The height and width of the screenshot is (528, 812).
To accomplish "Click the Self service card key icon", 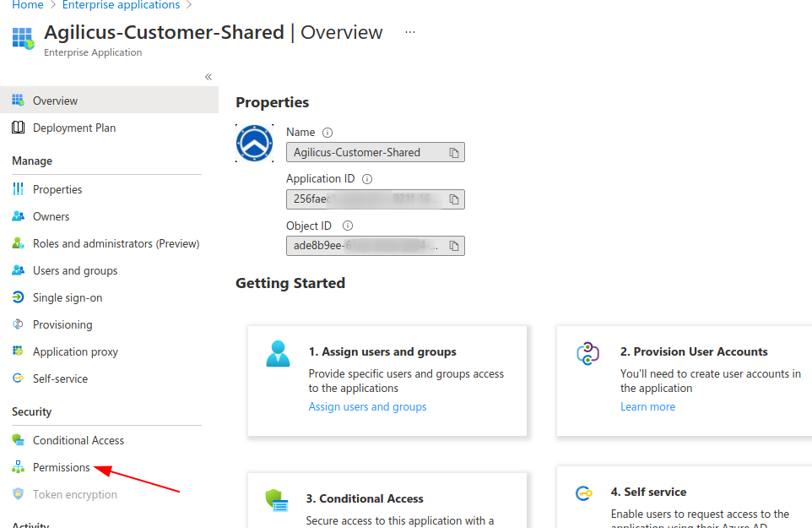I will click(x=584, y=493).
